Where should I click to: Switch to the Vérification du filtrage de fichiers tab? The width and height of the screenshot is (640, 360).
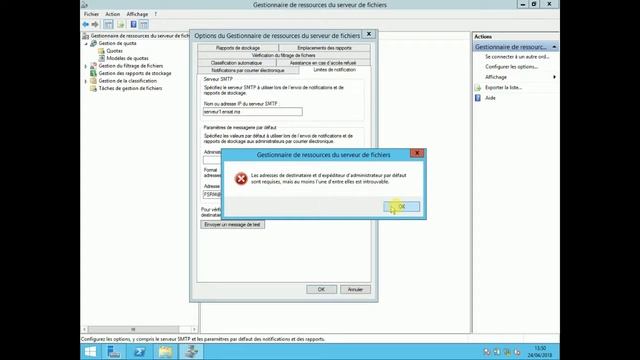(x=284, y=55)
